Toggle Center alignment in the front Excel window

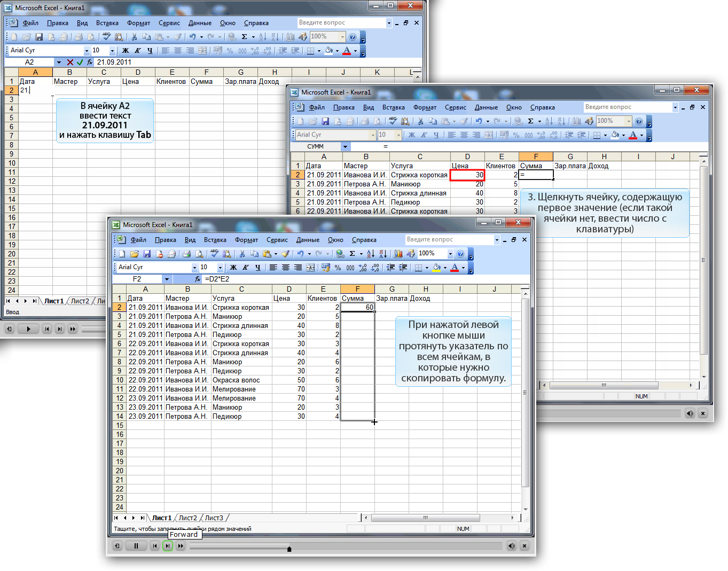point(286,268)
